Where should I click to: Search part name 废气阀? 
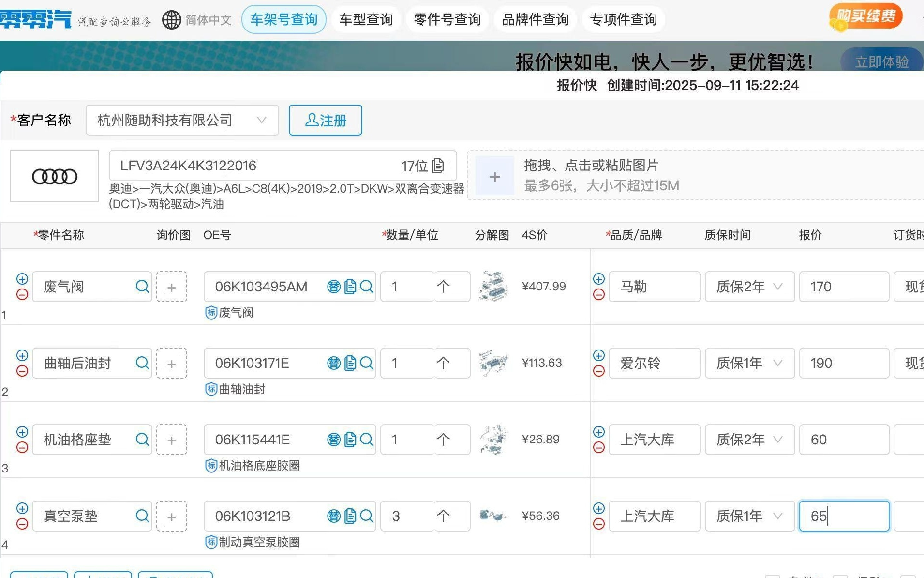[x=142, y=287]
